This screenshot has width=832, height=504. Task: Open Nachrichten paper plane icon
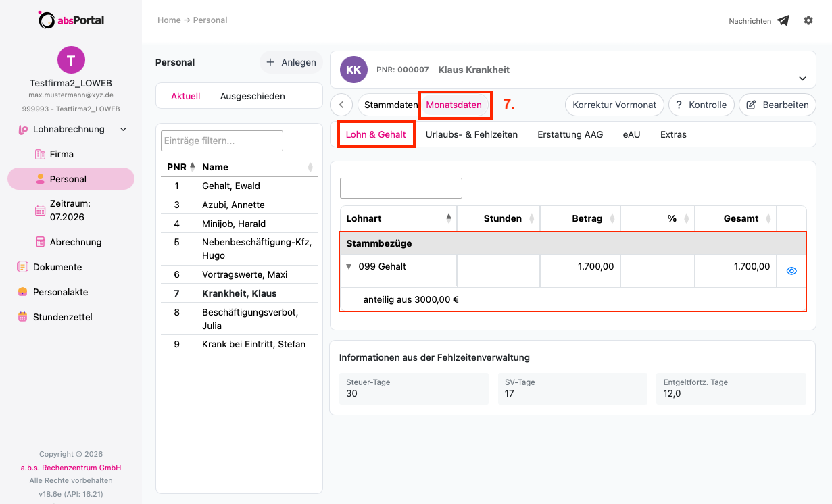(x=783, y=21)
